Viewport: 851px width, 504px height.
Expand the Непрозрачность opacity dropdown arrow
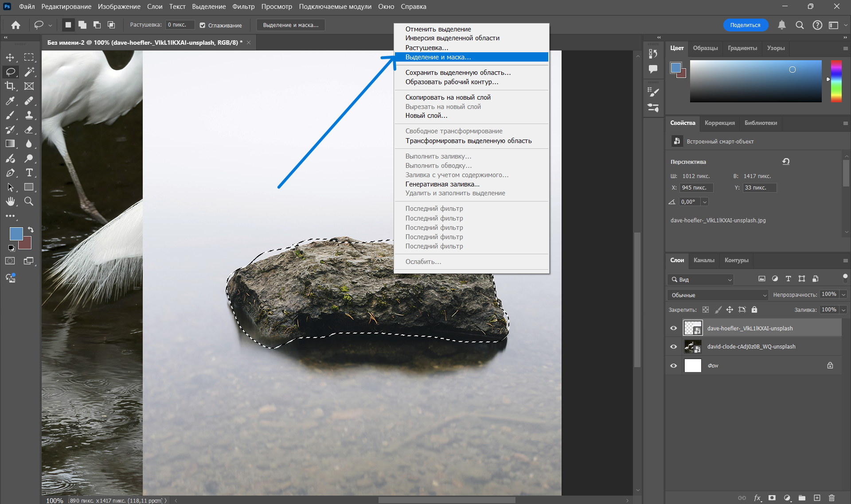[843, 295]
